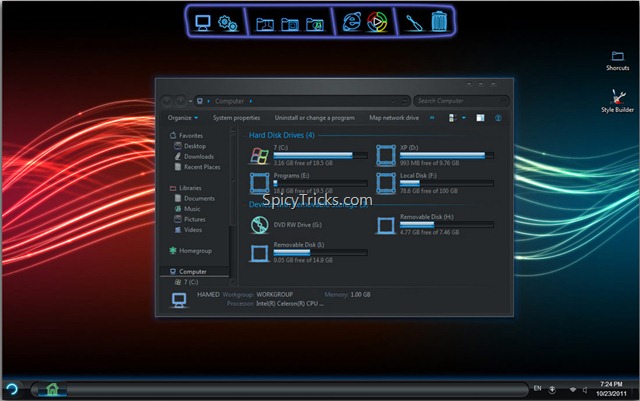Screen dimensions: 640x401
Task: Click the WORKGROUP text in the details pane
Action: (x=274, y=294)
